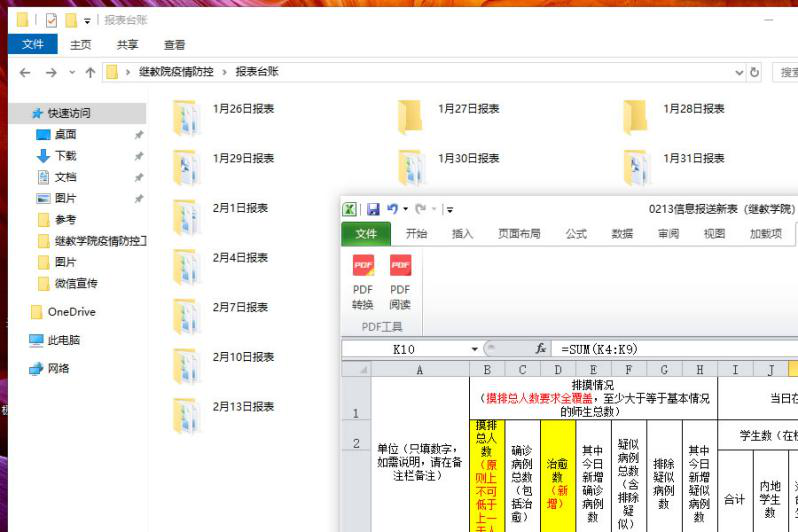Viewport: 798px width, 532px height.
Task: Select 此电脑 in the navigation pane
Action: tap(63, 340)
